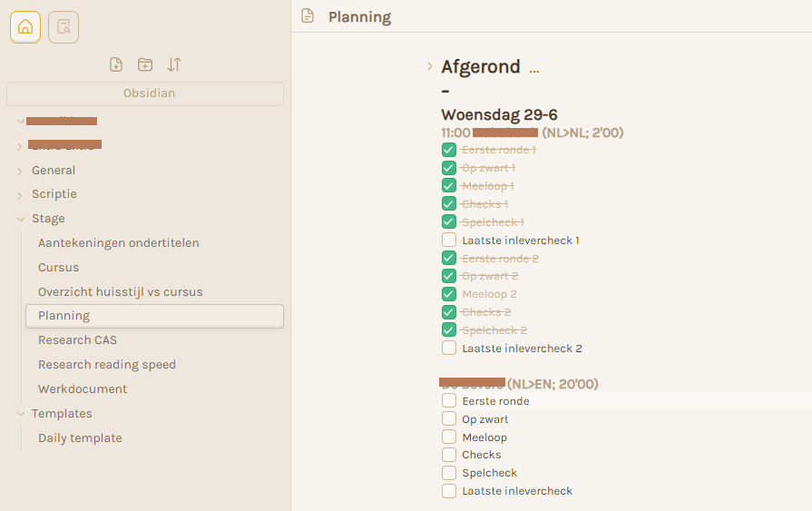Open the search in files icon
Viewport: 812px width, 511px height.
coord(64,27)
